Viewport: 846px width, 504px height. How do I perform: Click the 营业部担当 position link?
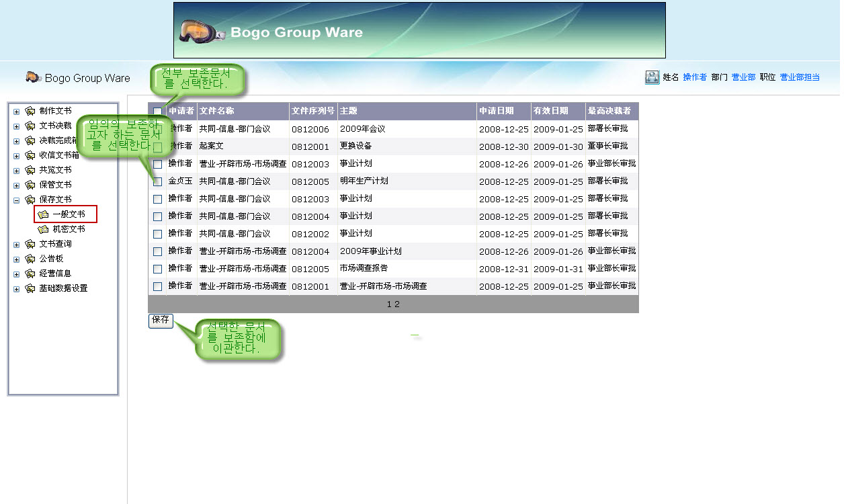[799, 77]
